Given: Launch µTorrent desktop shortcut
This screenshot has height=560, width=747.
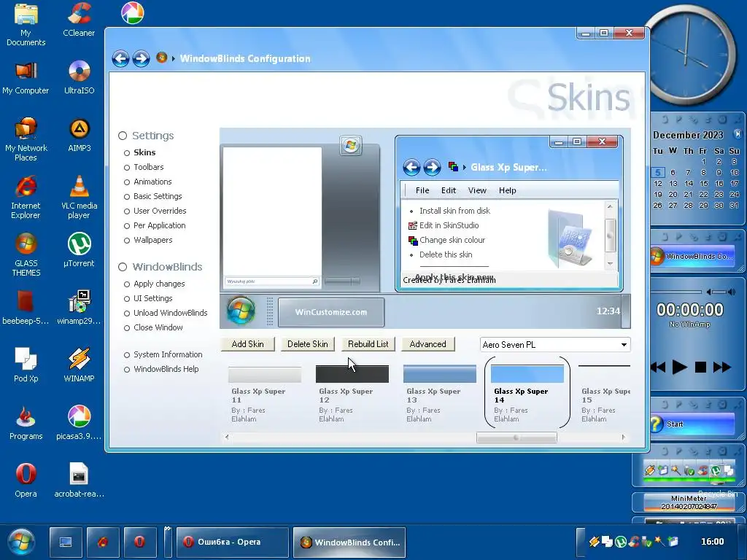Looking at the screenshot, I should point(79,251).
